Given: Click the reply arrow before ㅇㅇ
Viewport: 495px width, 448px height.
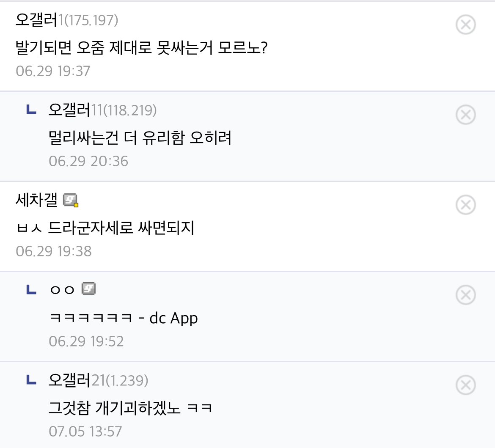Looking at the screenshot, I should point(31,289).
